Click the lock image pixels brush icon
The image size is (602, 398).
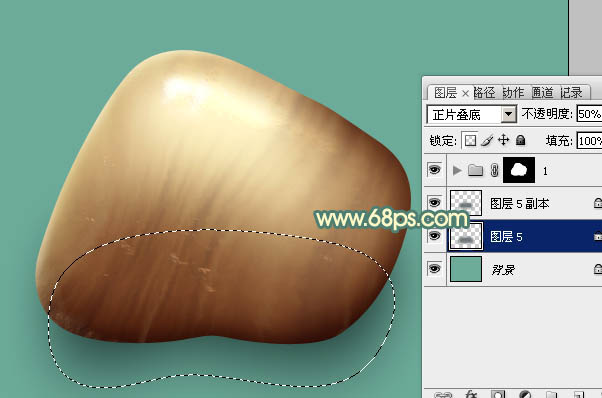click(x=487, y=140)
